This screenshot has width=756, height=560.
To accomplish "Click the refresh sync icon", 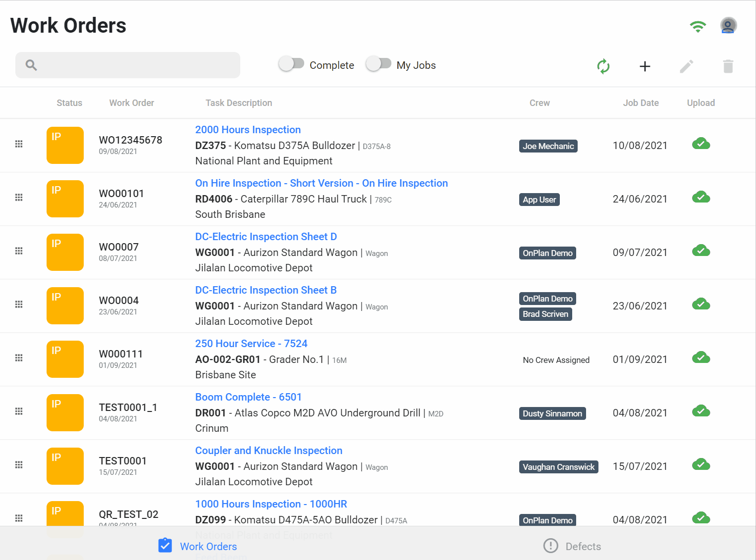I will 603,66.
